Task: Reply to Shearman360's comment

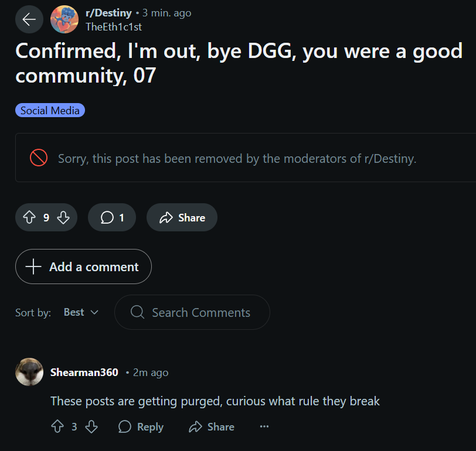Action: pyautogui.click(x=141, y=427)
